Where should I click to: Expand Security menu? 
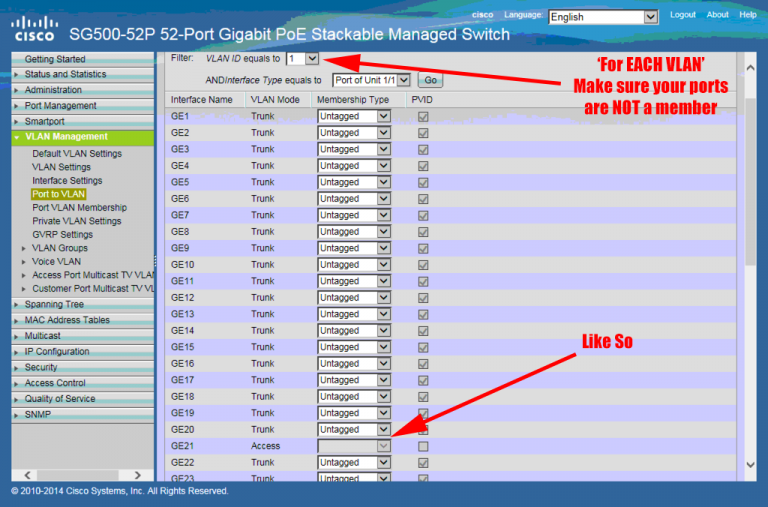82,367
